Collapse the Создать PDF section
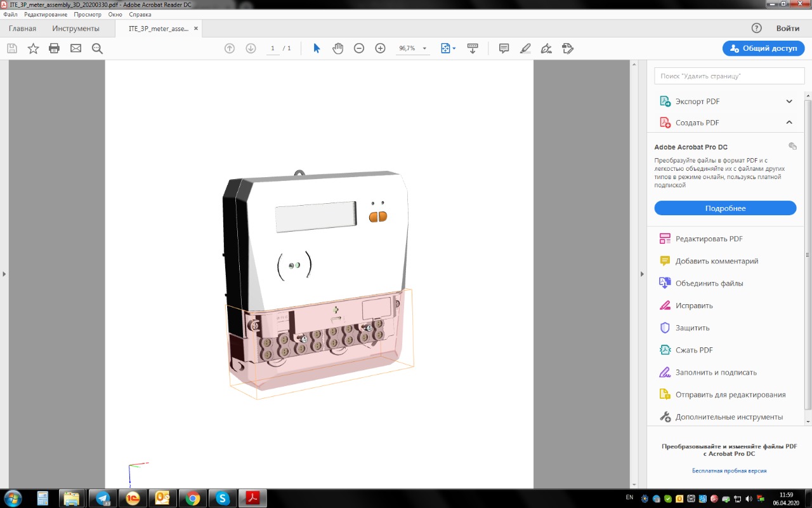This screenshot has height=508, width=812. (789, 123)
